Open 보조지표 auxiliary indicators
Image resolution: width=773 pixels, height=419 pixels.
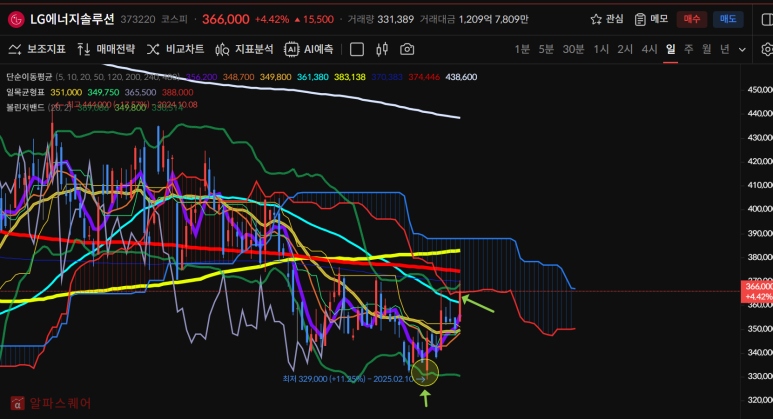(x=37, y=49)
